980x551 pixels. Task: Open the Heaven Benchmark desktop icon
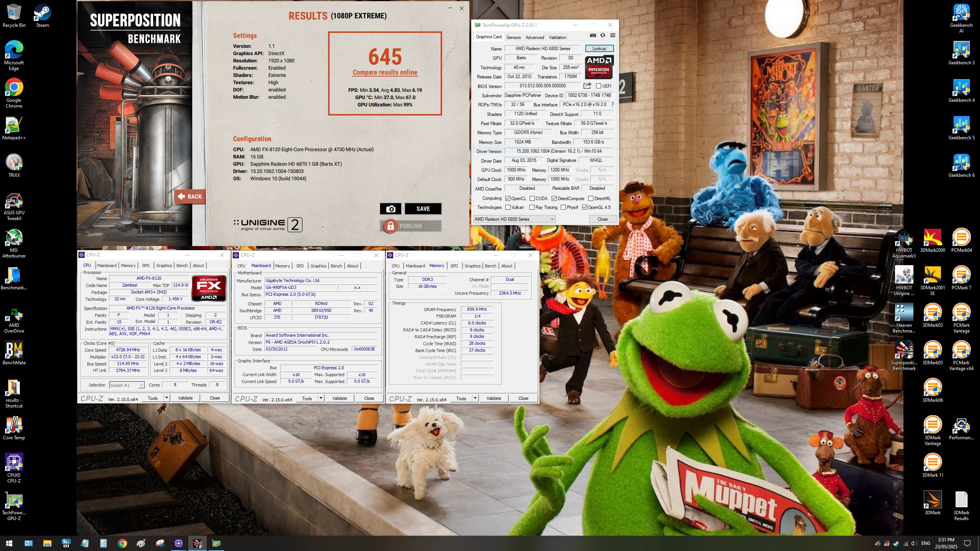click(x=904, y=318)
